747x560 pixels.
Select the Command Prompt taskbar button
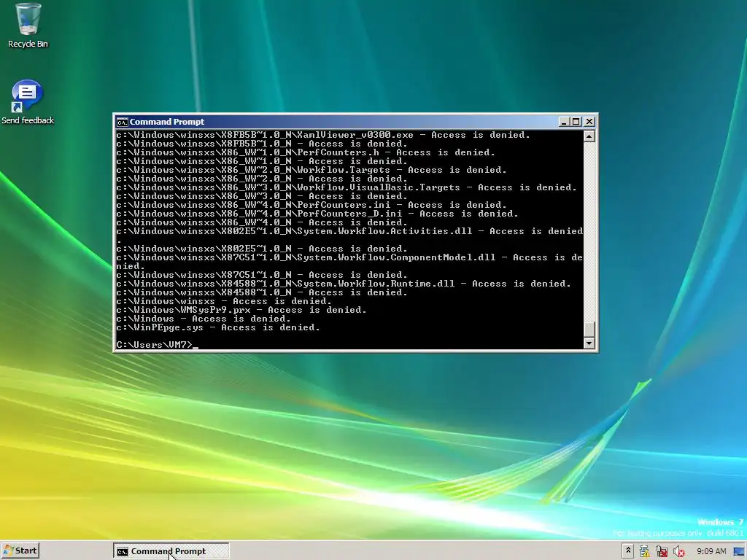pos(171,551)
